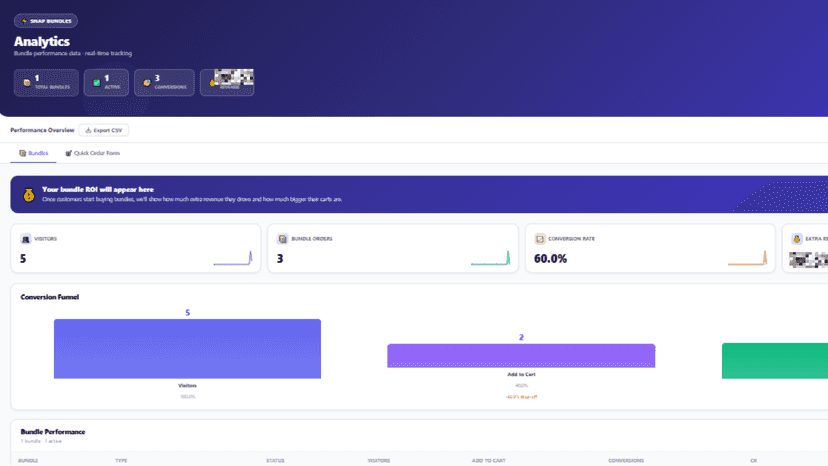The image size is (828, 466).
Task: Click the purple Add to Cart funnel bar
Action: [521, 356]
